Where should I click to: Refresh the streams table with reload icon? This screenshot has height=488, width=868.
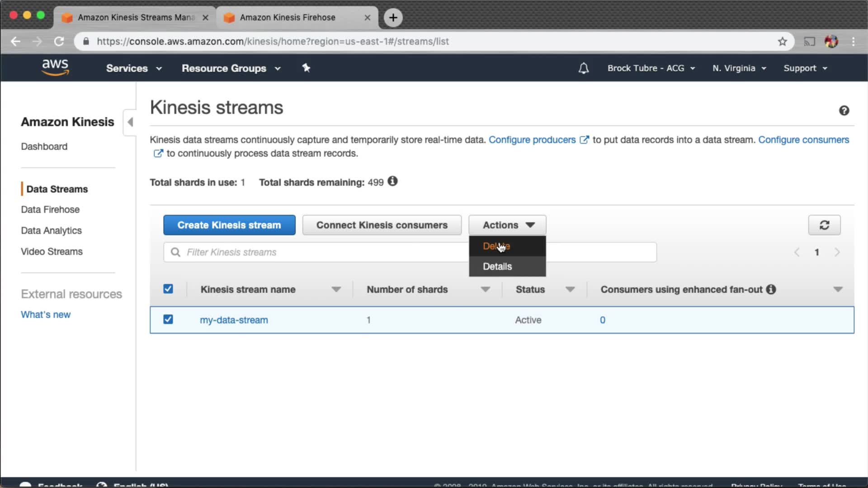pyautogui.click(x=824, y=225)
